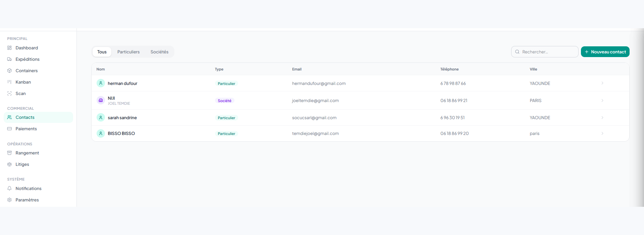Click the Dashboard grid icon
Image resolution: width=644 pixels, height=235 pixels.
tap(9, 48)
